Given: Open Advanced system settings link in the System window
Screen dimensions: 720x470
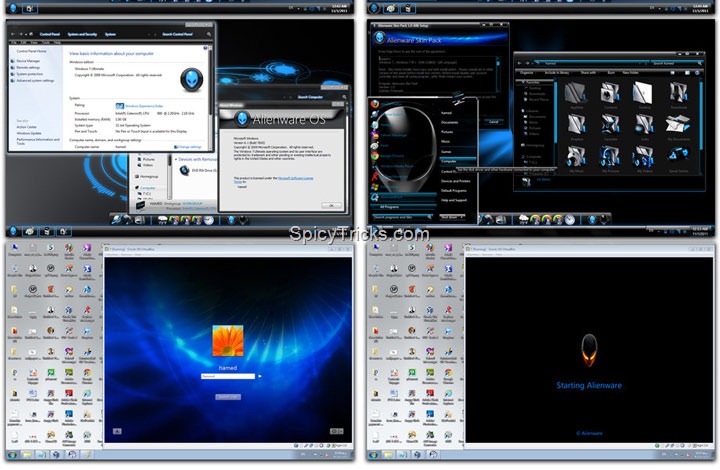Looking at the screenshot, I should [35, 81].
